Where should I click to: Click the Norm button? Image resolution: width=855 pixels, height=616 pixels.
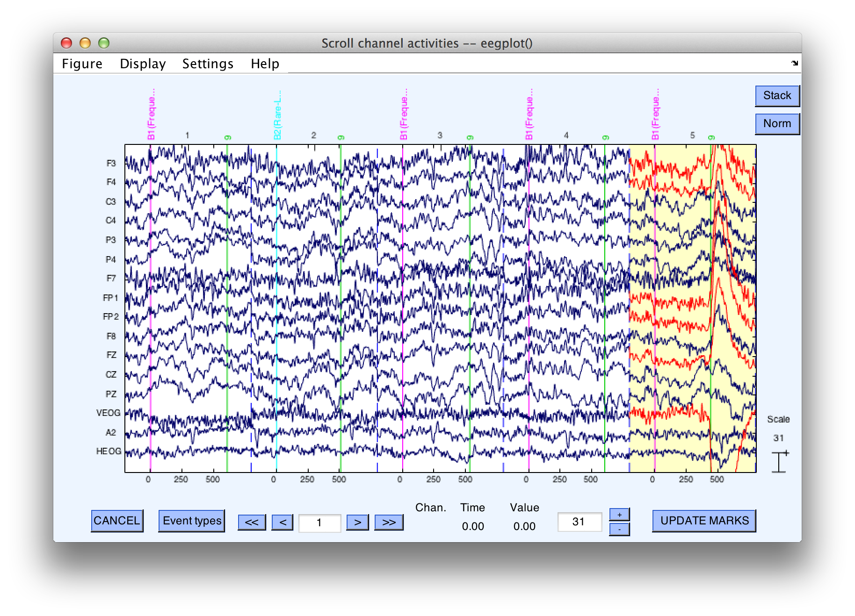pos(777,124)
